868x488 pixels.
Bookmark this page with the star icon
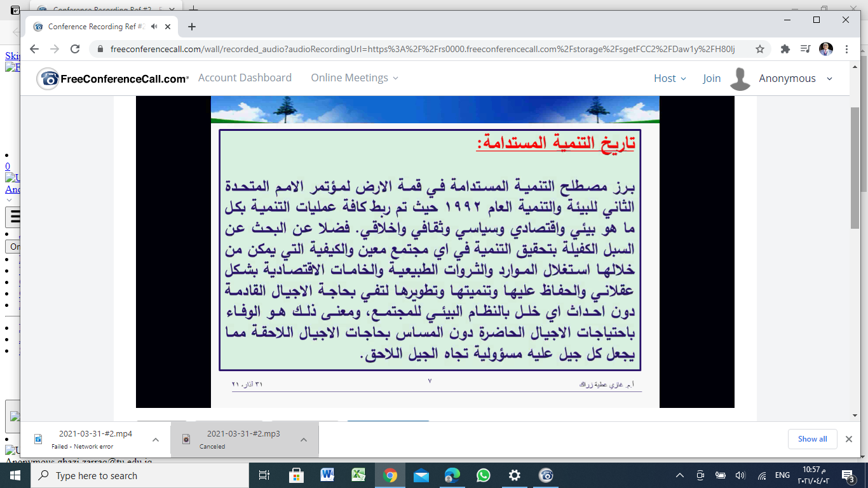click(759, 49)
